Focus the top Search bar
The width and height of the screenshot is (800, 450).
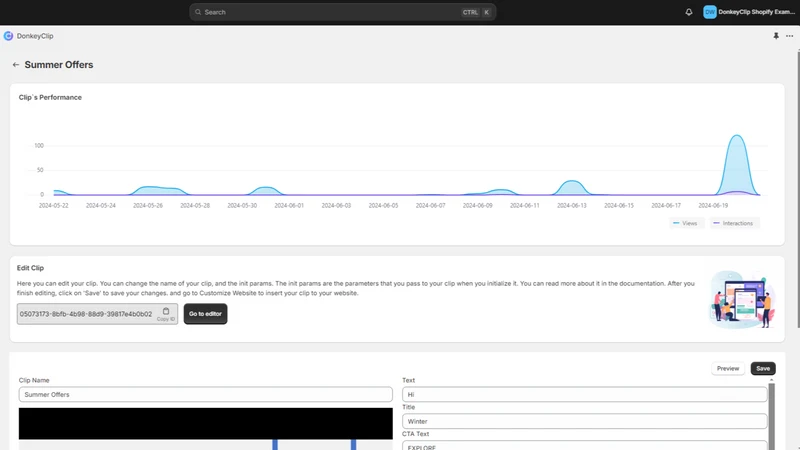pyautogui.click(x=342, y=12)
